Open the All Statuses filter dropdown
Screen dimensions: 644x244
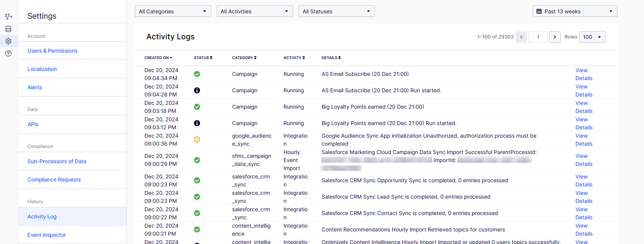[x=336, y=11]
